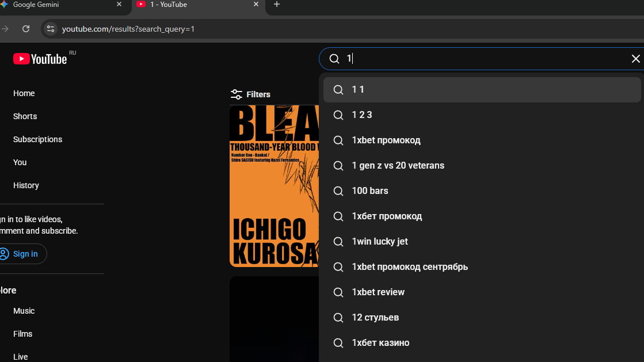Select suggestion '1хбет промокод'
Image resolution: width=644 pixels, height=362 pixels.
pos(482,216)
